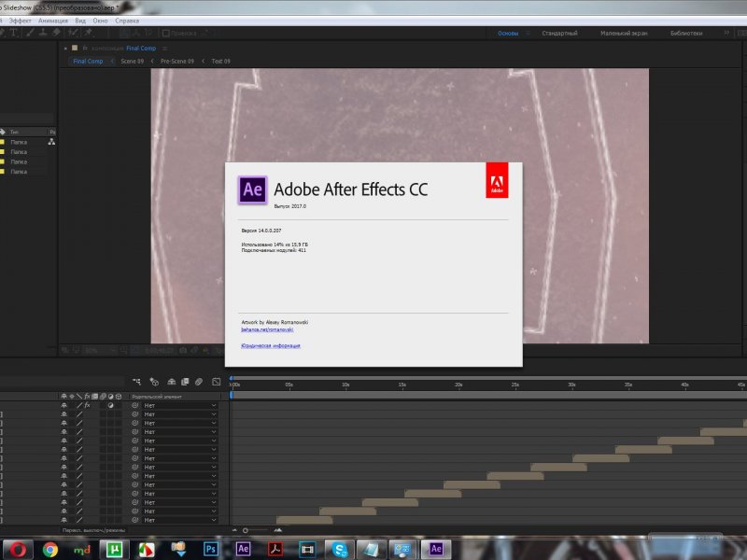The image size is (747, 560).
Task: Toggle the adjustment layer switch on the first layer
Action: [110, 405]
